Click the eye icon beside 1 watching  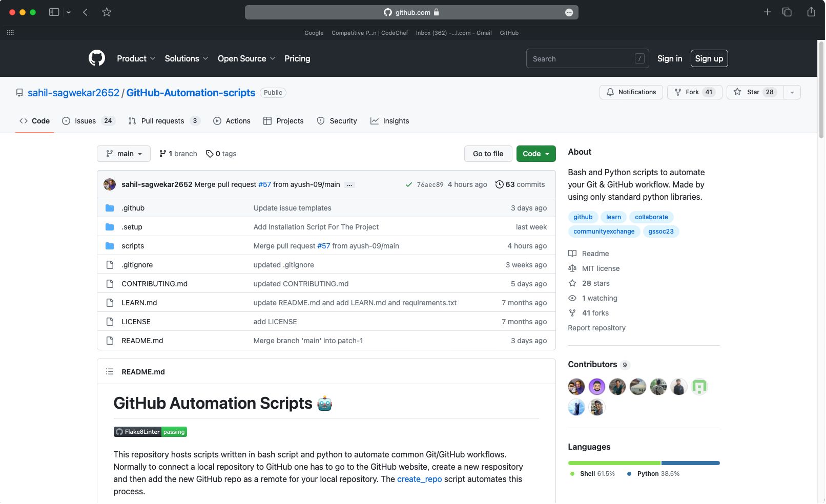[572, 298]
